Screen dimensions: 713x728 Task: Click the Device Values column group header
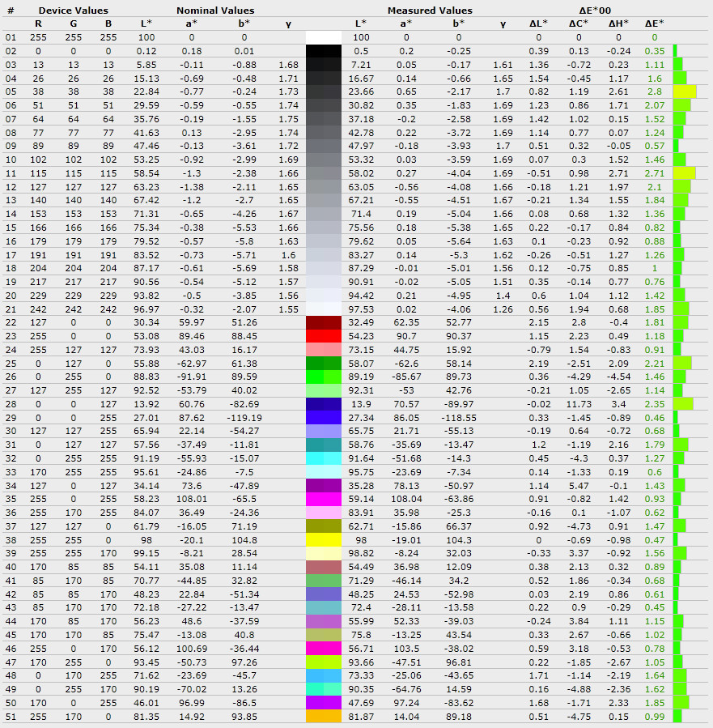[x=74, y=11]
